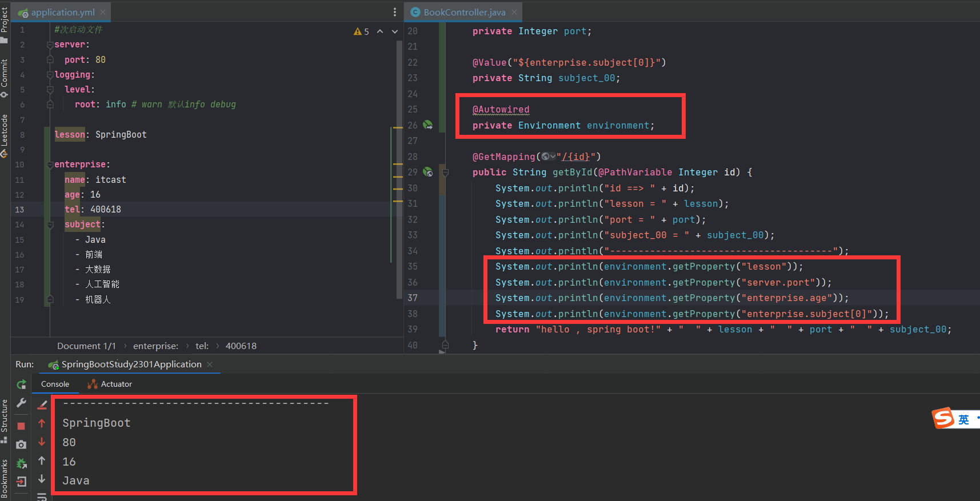This screenshot has width=980, height=501.
Task: Click Spring bean gutter icon on line 26
Action: point(427,125)
